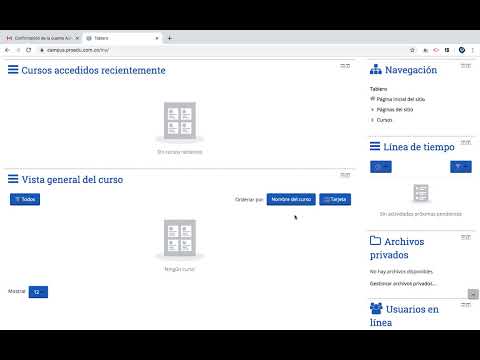Screen dimensions: 480x360
Task: Click the hamburger icon beside Cursos accedidos recientemente
Action: click(13, 70)
